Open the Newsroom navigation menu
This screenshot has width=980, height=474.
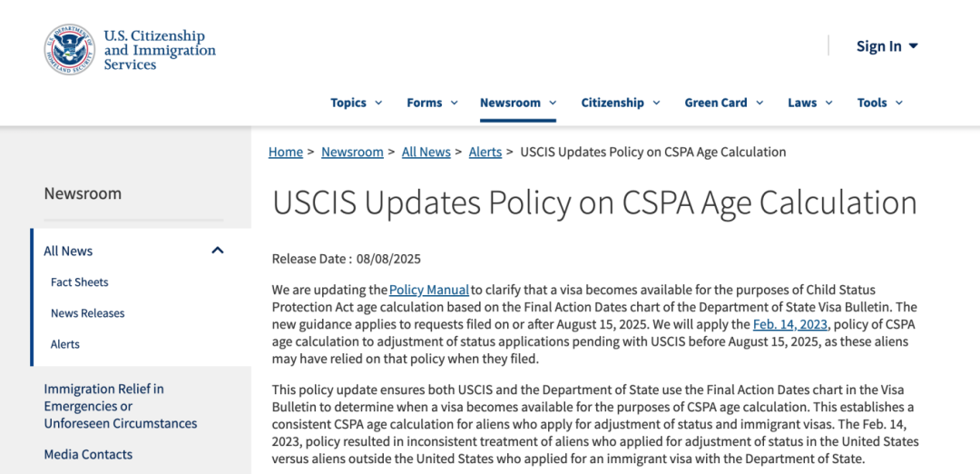(x=517, y=103)
